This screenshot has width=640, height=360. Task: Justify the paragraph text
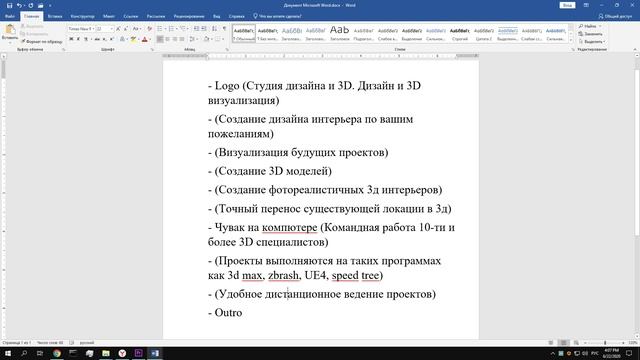click(182, 39)
